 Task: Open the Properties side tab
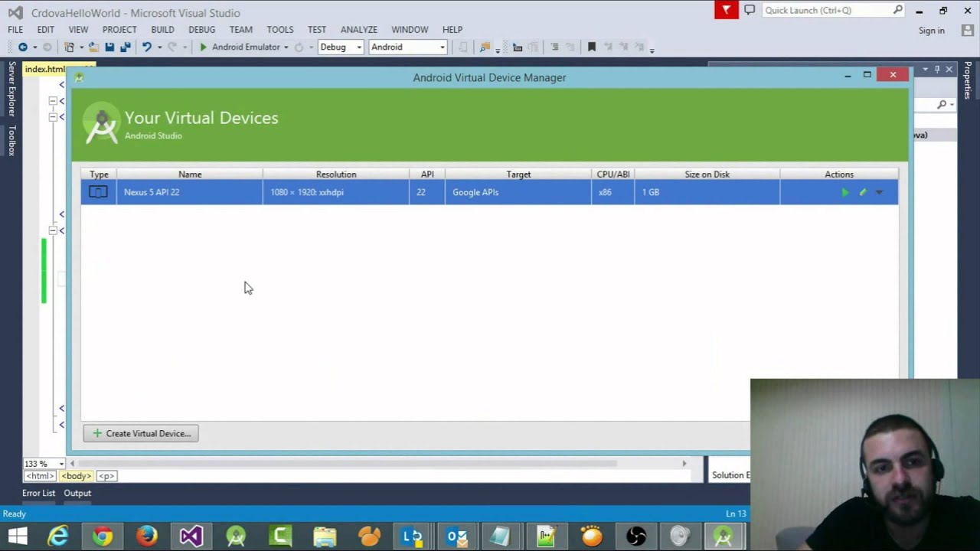968,80
